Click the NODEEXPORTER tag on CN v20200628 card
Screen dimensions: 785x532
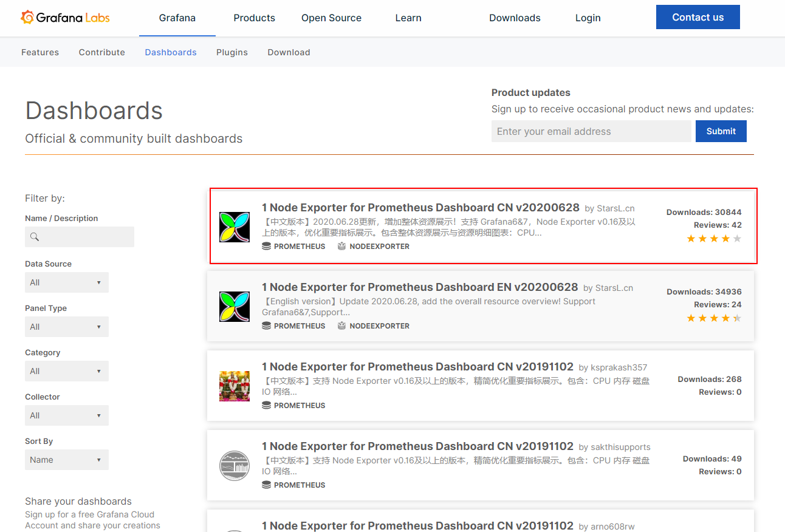pos(380,247)
